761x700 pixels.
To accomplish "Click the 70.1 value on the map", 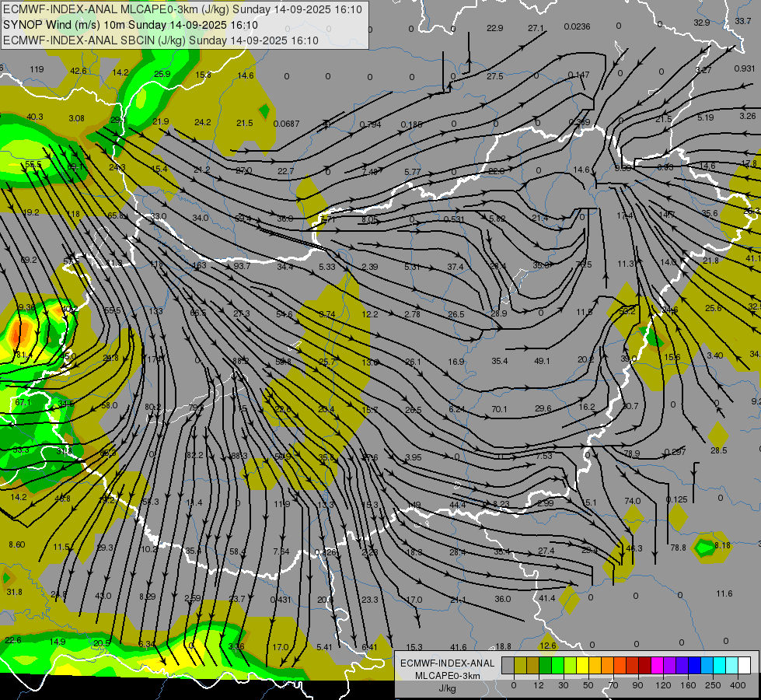I will tap(499, 410).
